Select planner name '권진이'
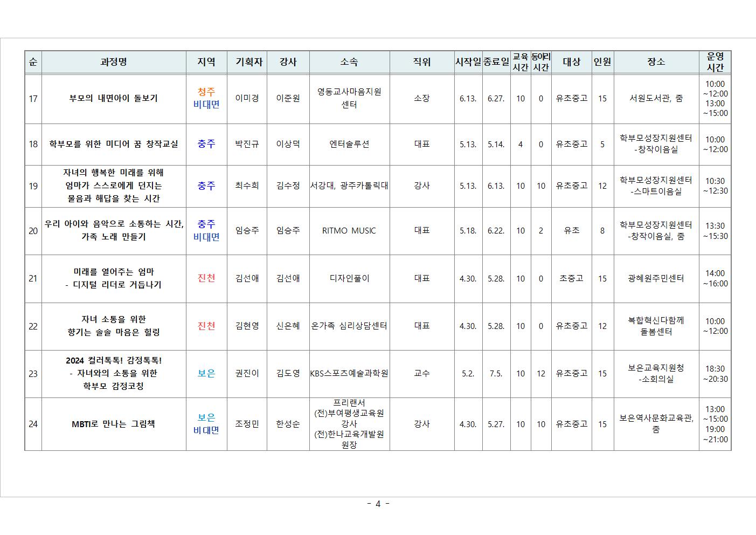This screenshot has width=756, height=535. [247, 373]
